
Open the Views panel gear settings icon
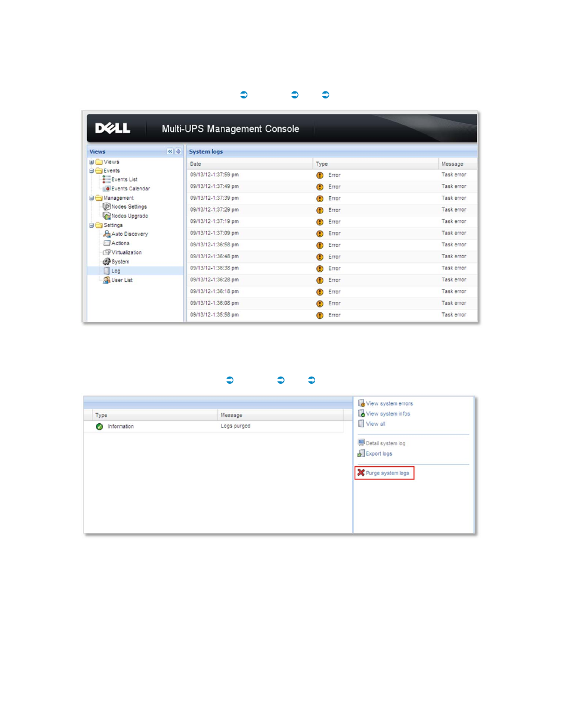pos(178,151)
